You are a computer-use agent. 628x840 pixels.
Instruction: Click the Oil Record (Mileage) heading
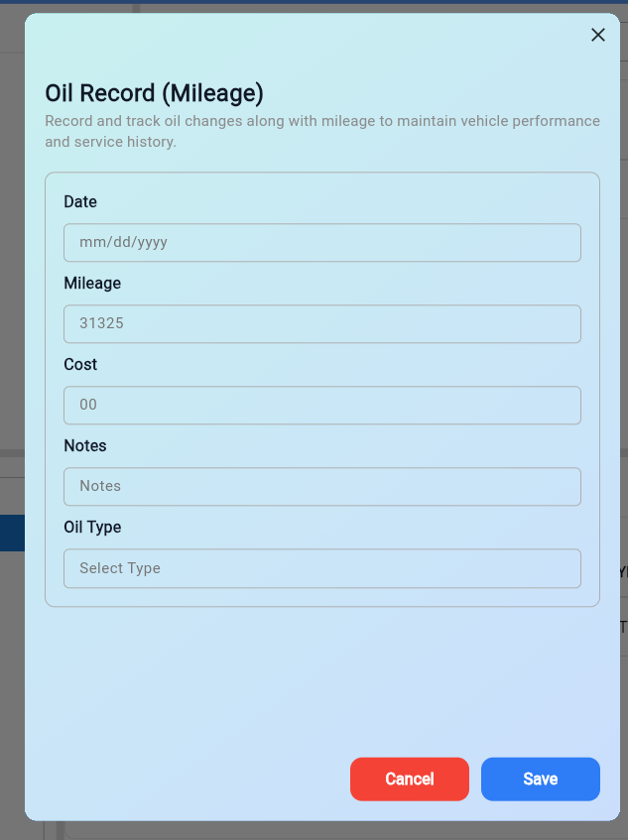(x=154, y=93)
